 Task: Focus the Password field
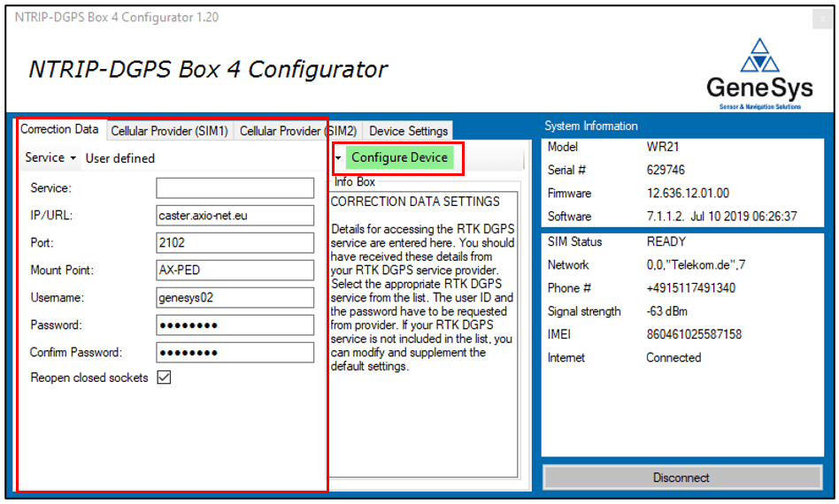[x=235, y=325]
